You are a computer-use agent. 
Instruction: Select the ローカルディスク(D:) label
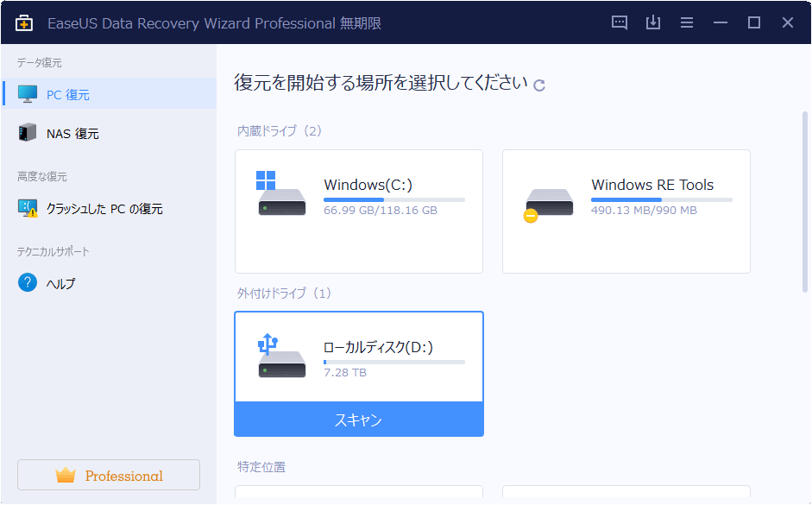coord(378,347)
